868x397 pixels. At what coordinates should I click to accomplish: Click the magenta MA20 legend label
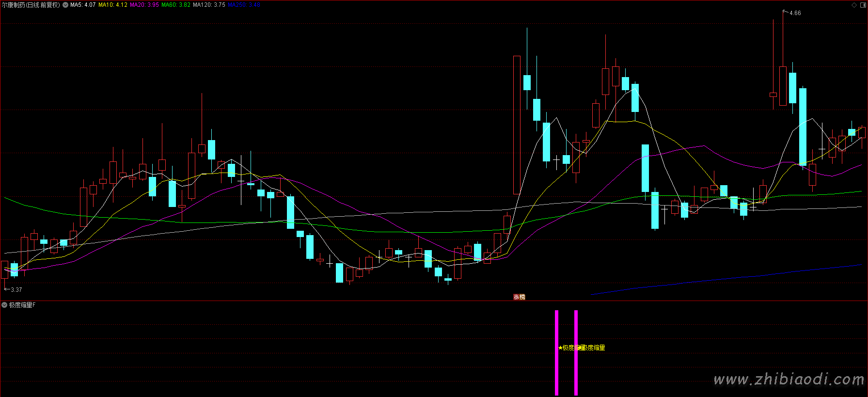point(144,5)
